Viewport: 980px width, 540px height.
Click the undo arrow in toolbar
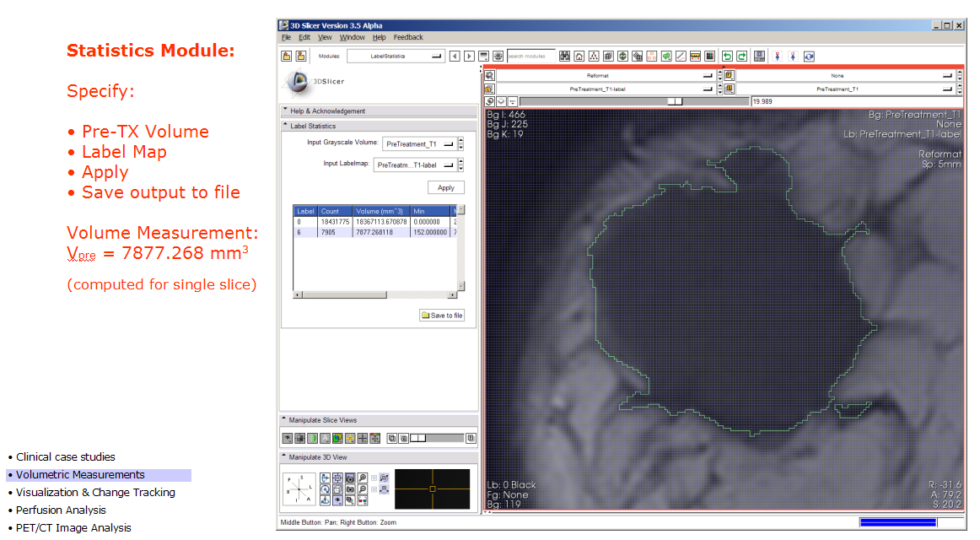tap(727, 57)
